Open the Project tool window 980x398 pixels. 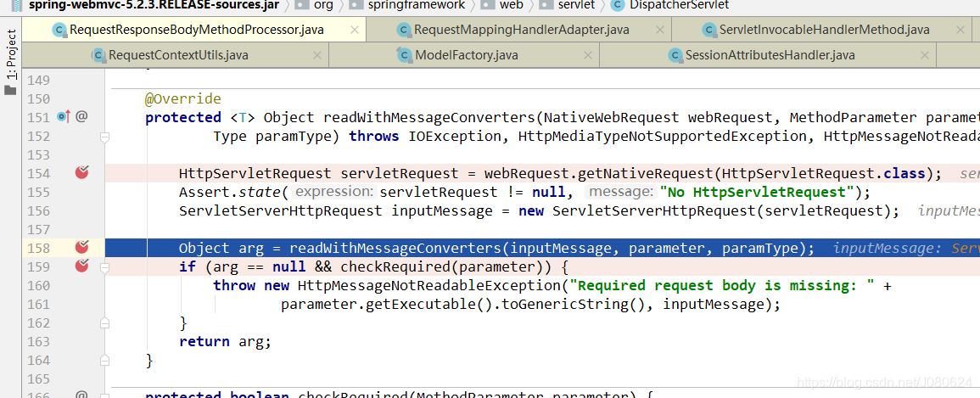(11, 53)
